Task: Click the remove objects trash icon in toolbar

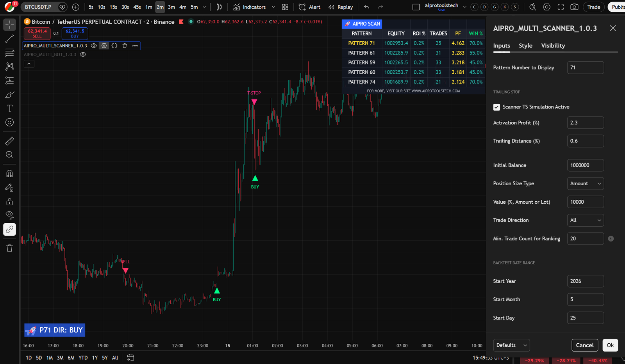Action: [x=10, y=248]
